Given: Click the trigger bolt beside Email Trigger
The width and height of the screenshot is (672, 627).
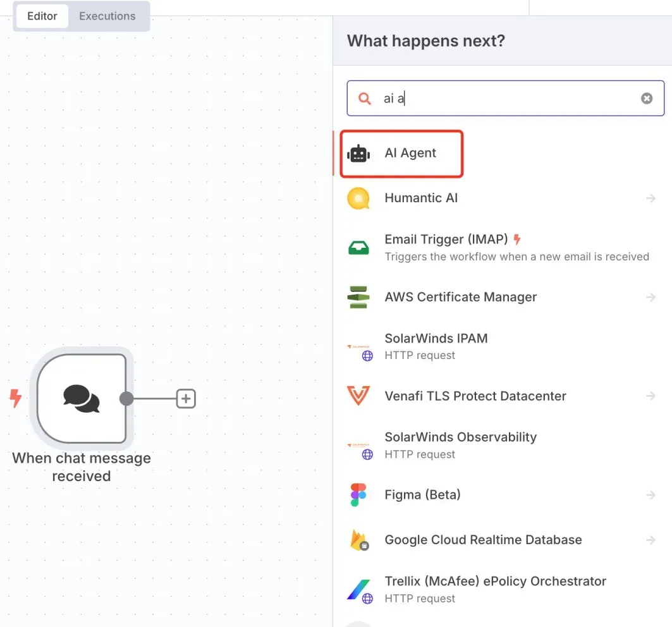Looking at the screenshot, I should pos(517,239).
